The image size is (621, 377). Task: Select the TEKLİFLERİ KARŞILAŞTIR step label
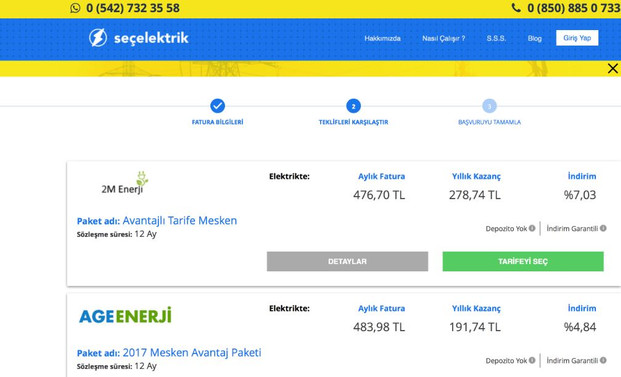click(x=353, y=122)
